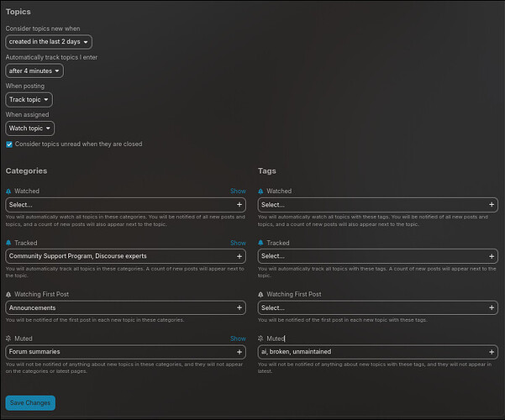Image resolution: width=505 pixels, height=420 pixels.
Task: Open the 'after 4 minutes' dropdown
Action: tap(34, 71)
